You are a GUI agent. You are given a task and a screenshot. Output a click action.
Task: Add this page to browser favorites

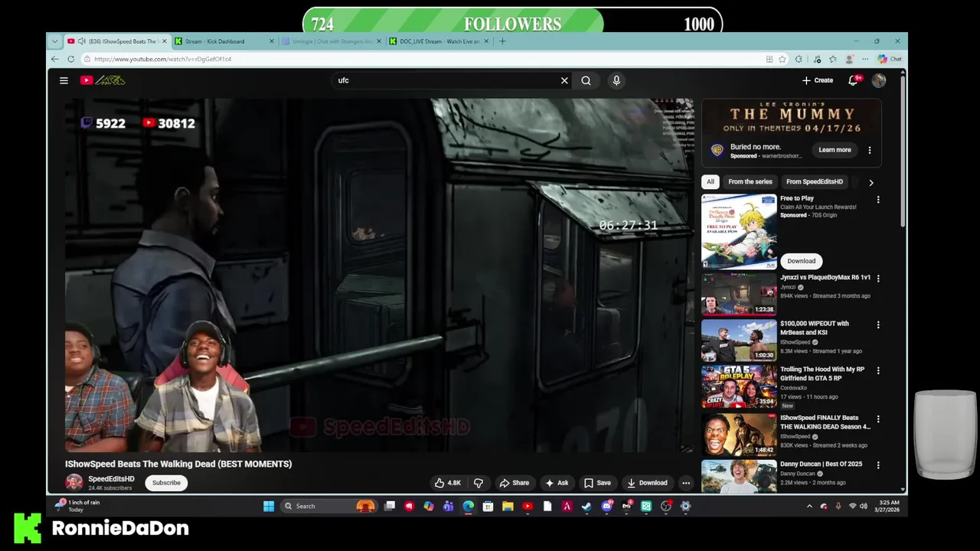tap(782, 59)
